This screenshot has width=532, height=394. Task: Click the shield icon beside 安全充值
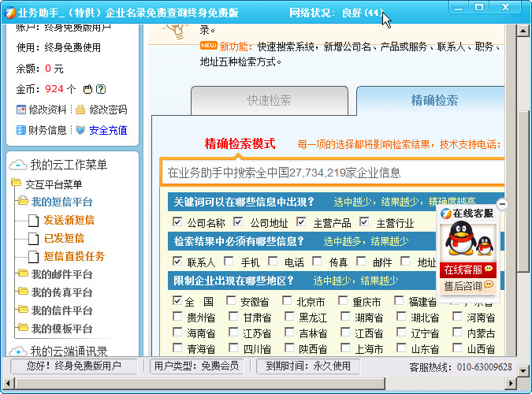click(x=80, y=130)
